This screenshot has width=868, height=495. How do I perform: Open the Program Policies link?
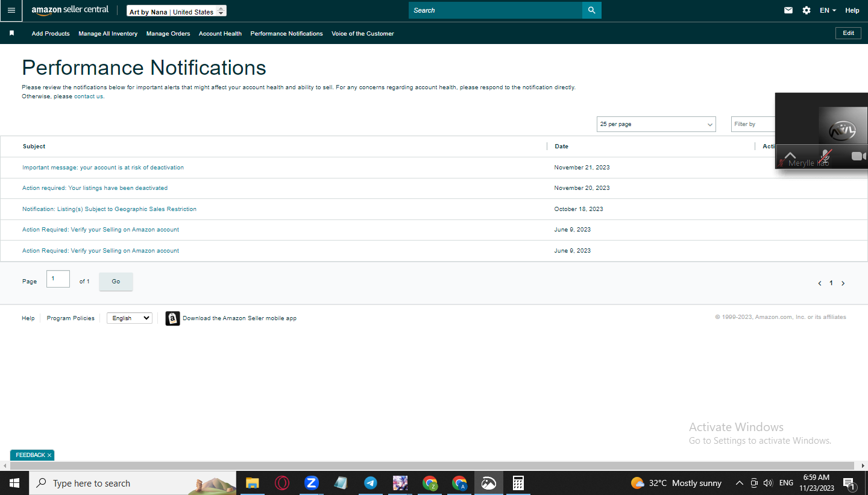pyautogui.click(x=71, y=318)
